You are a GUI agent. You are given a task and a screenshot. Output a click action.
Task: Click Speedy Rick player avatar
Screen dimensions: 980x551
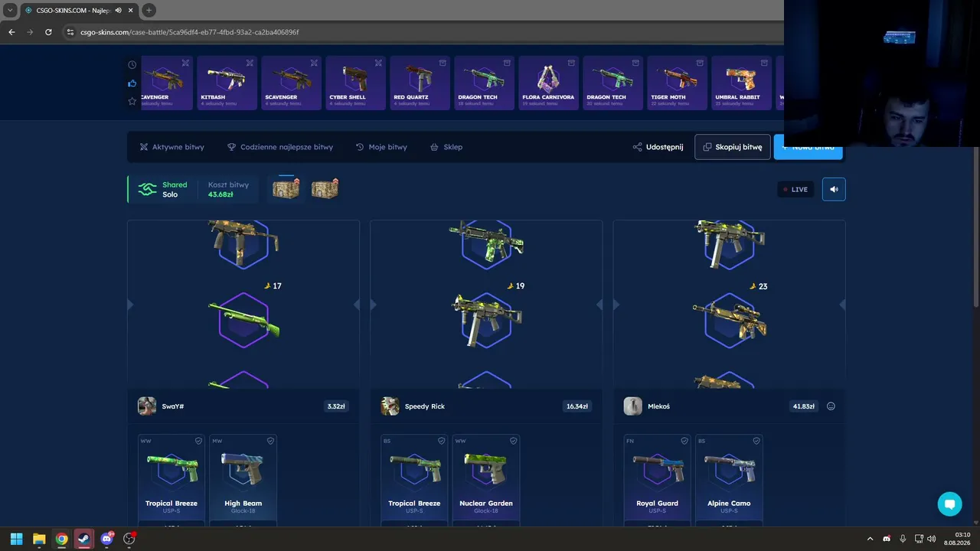click(x=390, y=406)
